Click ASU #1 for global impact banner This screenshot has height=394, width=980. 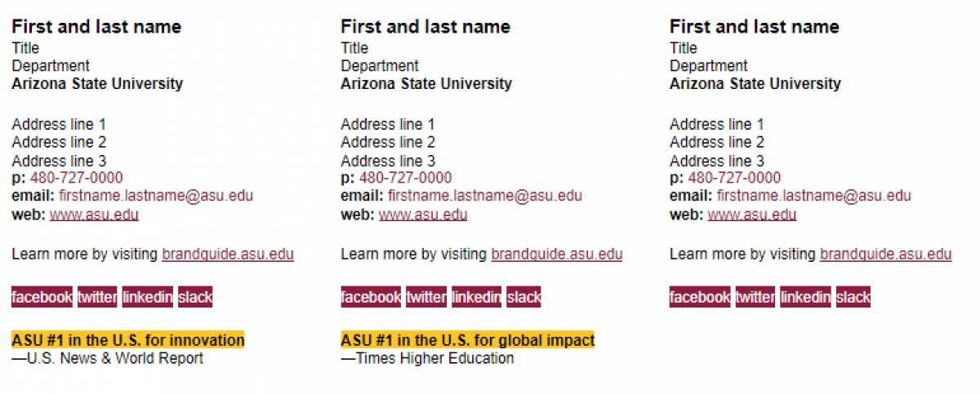click(468, 340)
